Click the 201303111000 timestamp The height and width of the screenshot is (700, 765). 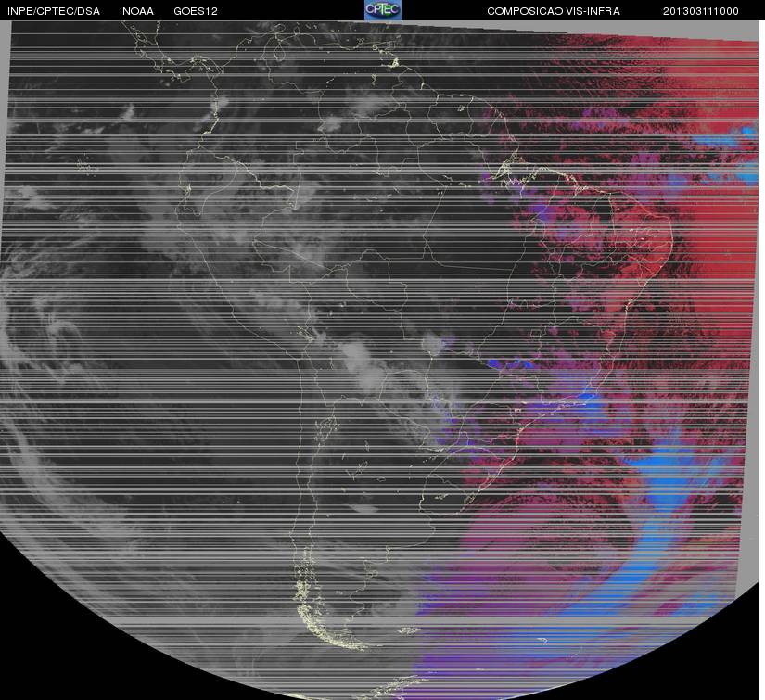click(701, 11)
